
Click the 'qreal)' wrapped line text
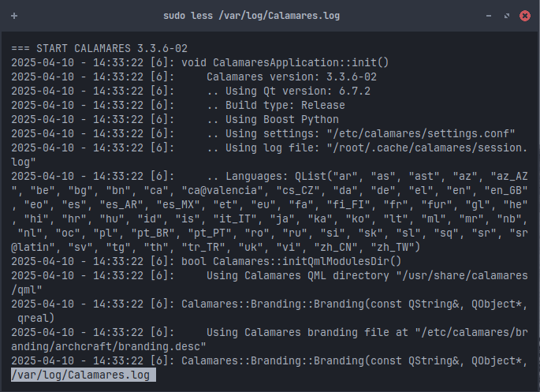36,318
